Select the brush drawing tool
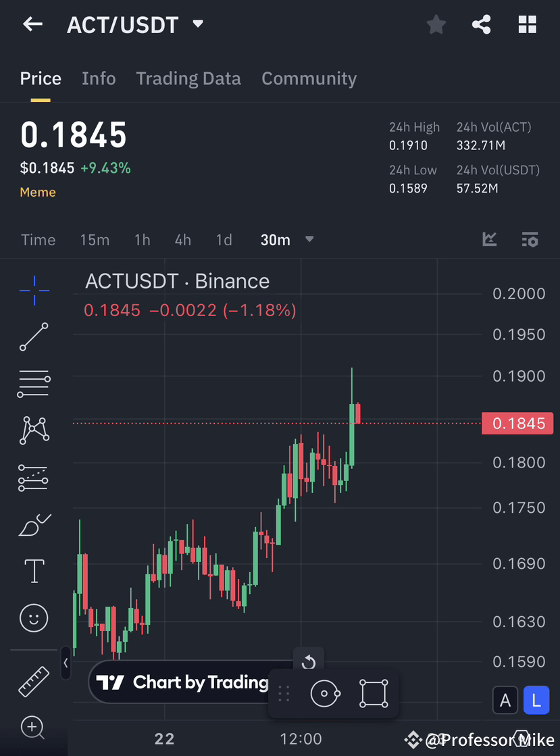 [34, 525]
